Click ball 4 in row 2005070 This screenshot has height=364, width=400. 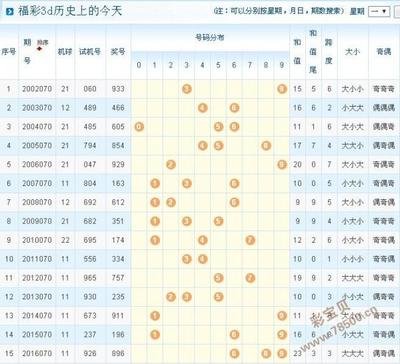(203, 146)
